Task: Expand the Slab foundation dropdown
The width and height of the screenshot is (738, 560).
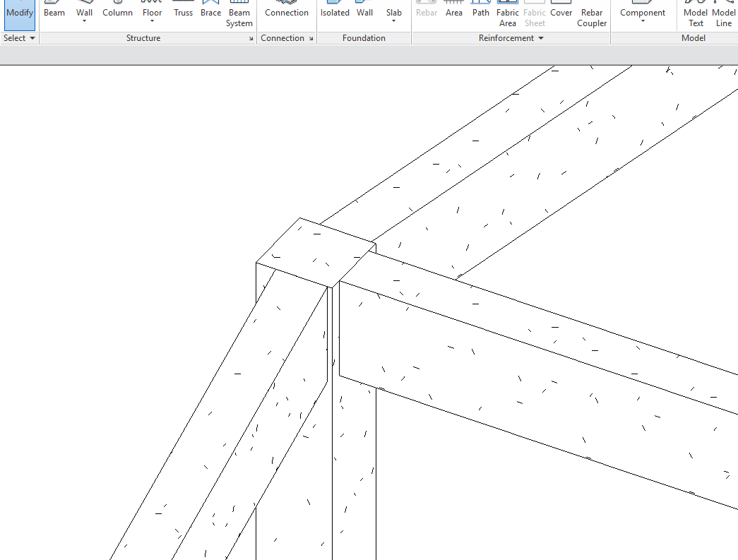Action: click(393, 21)
